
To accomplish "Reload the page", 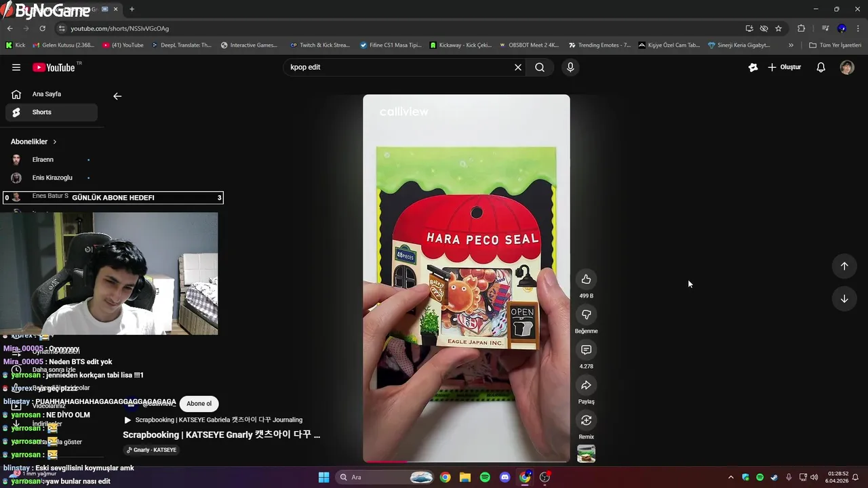I will pos(42,28).
